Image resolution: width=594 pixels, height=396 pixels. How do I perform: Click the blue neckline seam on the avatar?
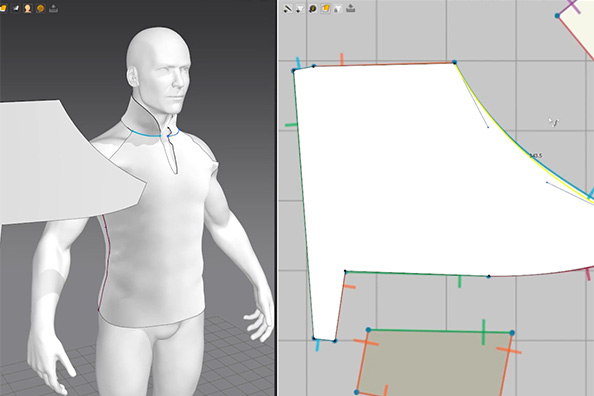pyautogui.click(x=145, y=133)
